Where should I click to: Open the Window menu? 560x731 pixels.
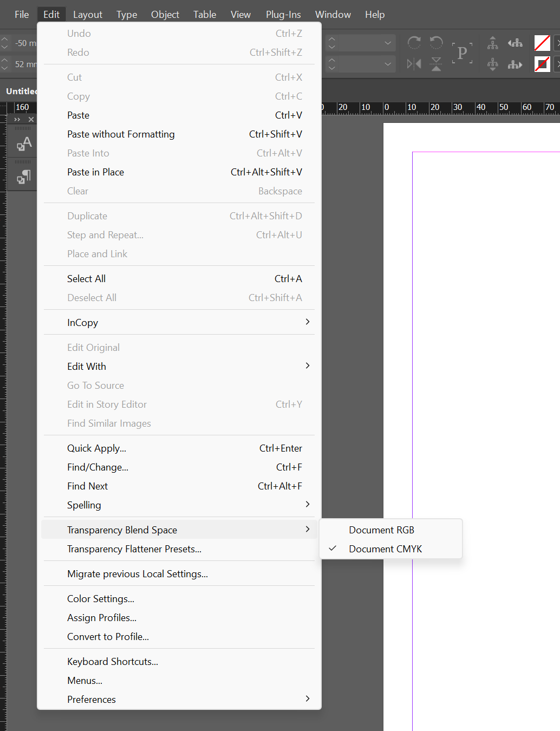(x=333, y=15)
